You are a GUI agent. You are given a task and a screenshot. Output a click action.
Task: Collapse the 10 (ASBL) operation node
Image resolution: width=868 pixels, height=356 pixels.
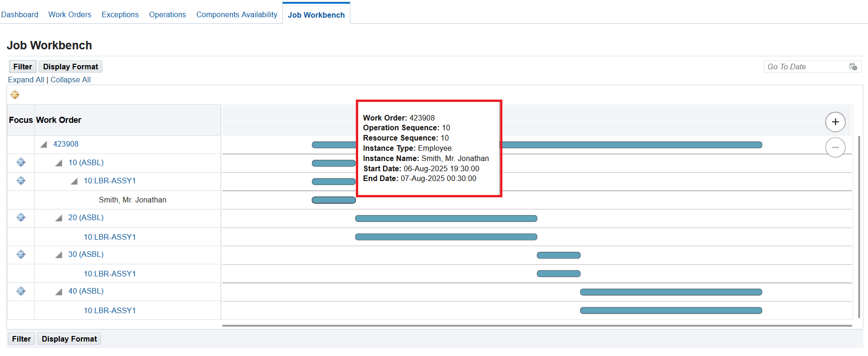click(59, 163)
